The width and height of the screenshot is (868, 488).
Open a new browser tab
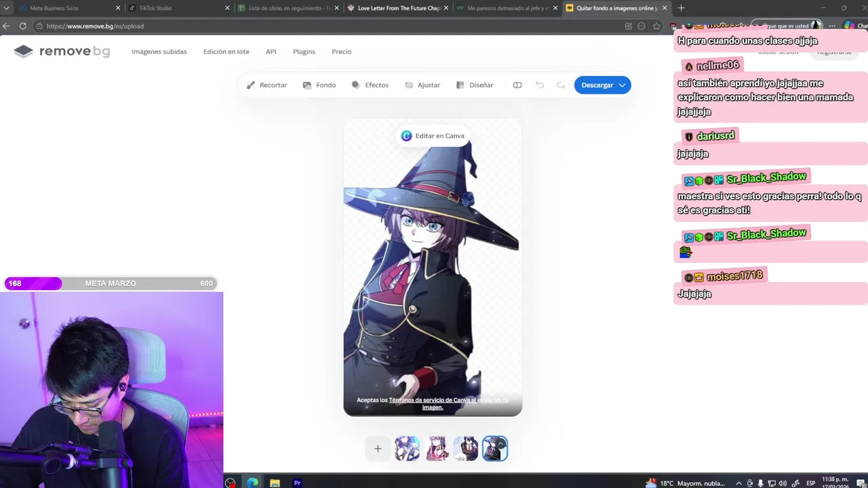click(681, 8)
